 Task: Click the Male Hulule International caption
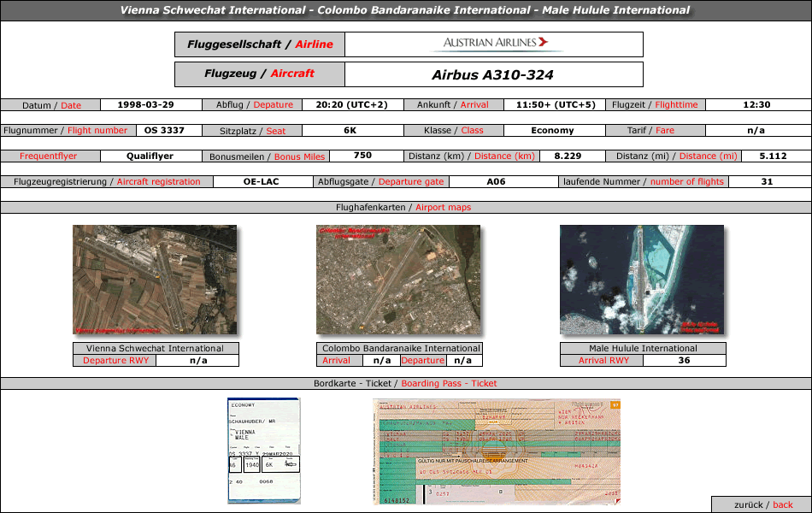(x=643, y=348)
